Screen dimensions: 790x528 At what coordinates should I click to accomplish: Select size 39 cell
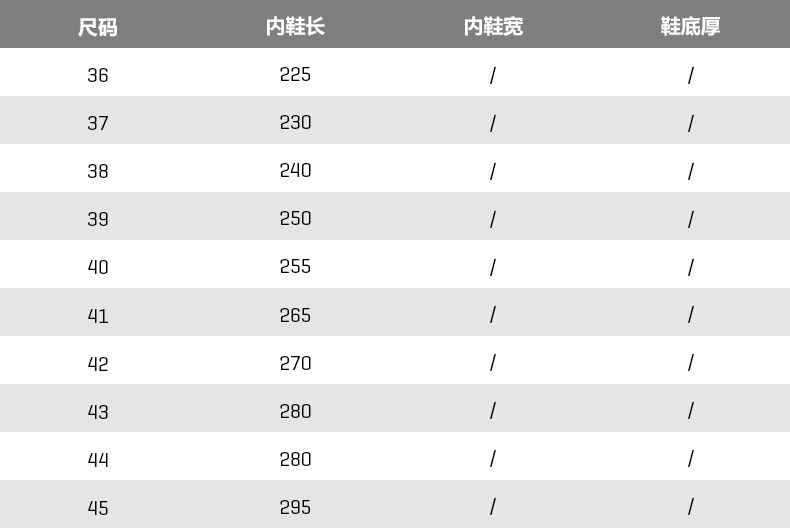(x=98, y=219)
